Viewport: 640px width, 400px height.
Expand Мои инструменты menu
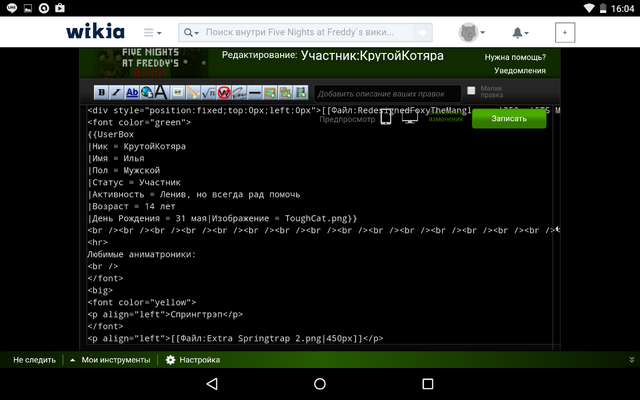tap(110, 360)
